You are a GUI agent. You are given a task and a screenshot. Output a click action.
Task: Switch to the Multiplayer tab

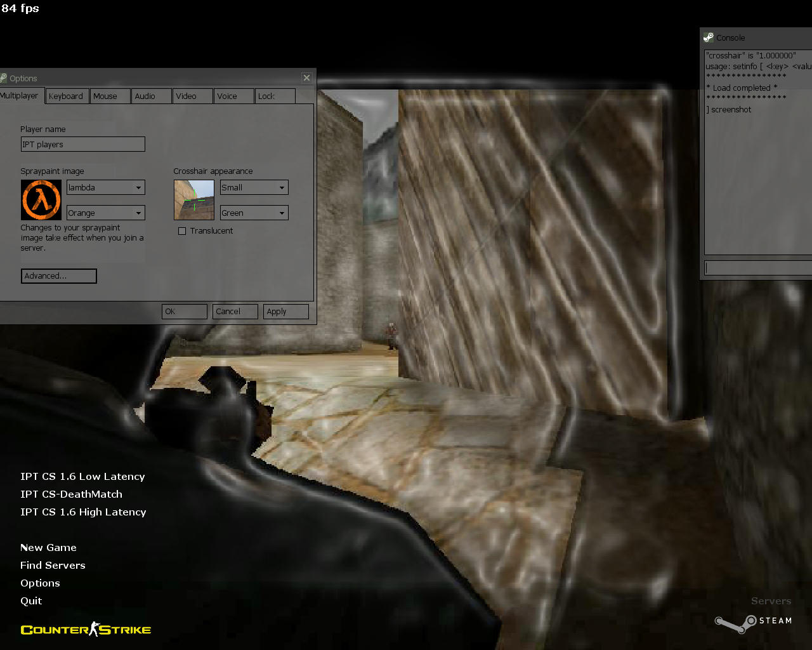[x=22, y=96]
